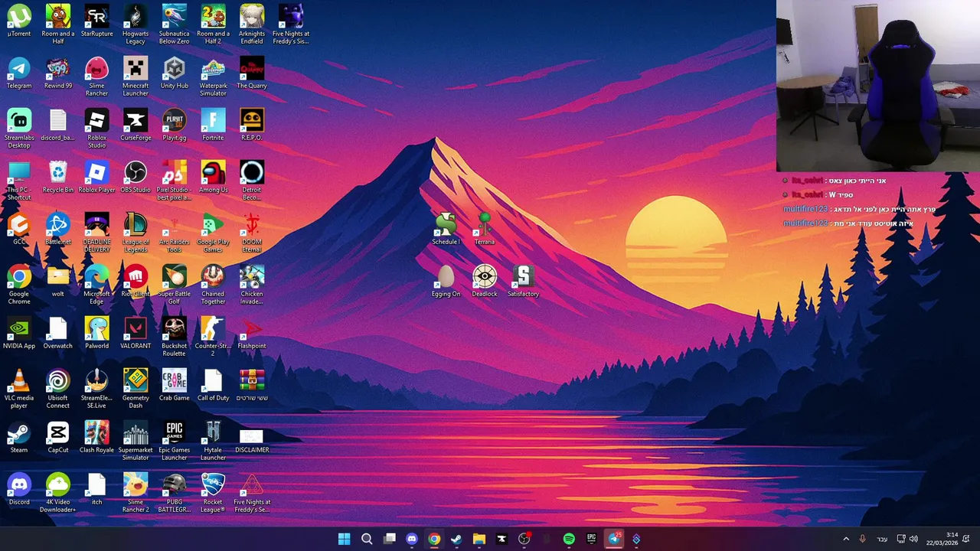Screen dimensions: 980x551
Task: Select the OBS Studio desktop icon
Action: point(136,178)
